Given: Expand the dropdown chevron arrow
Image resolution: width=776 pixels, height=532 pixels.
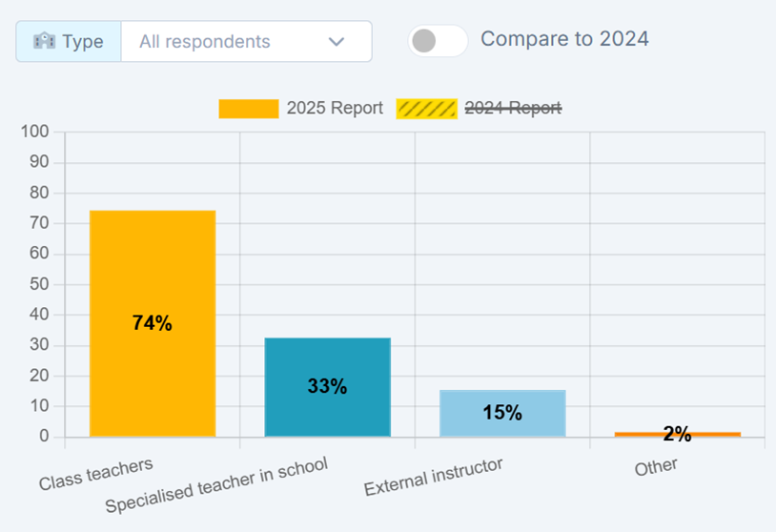Looking at the screenshot, I should [x=336, y=41].
